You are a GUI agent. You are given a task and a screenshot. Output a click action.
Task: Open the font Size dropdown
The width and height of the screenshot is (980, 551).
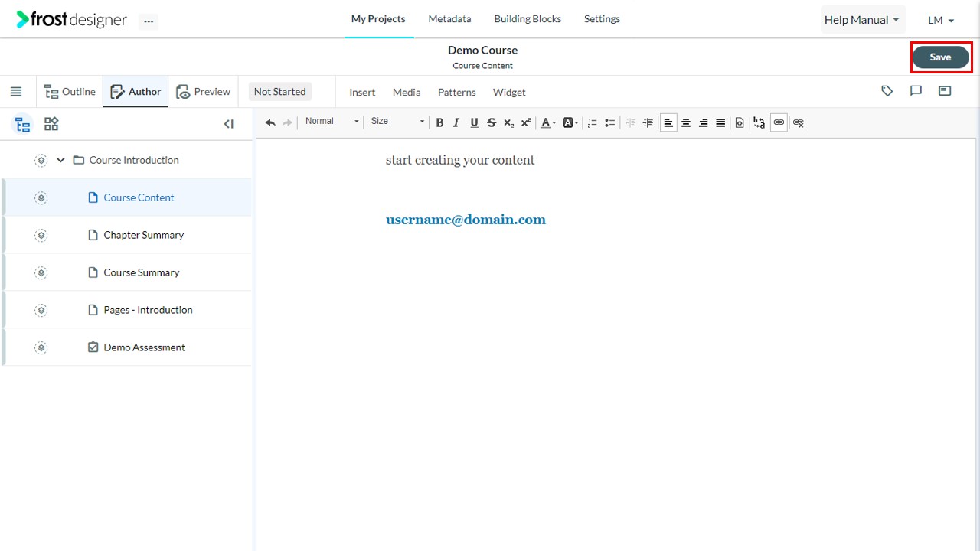[397, 122]
